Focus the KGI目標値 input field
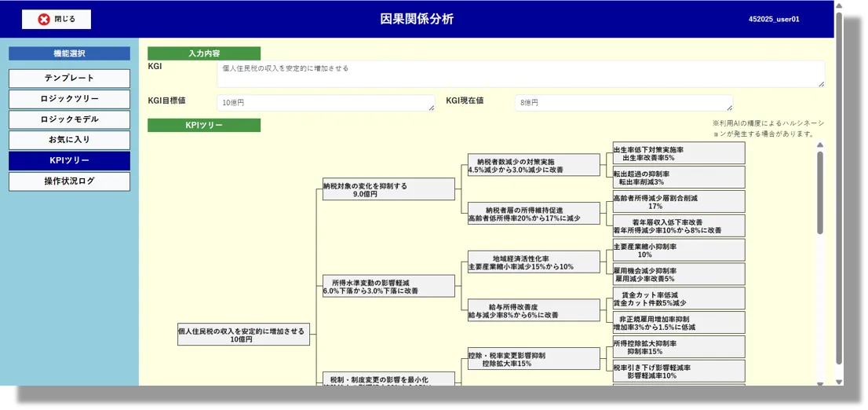 point(325,103)
